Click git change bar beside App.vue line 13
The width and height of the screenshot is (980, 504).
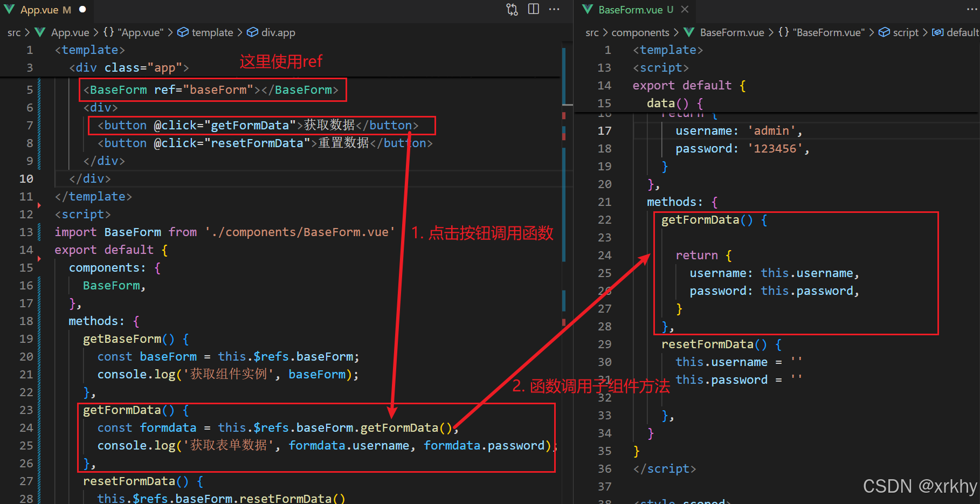click(39, 232)
